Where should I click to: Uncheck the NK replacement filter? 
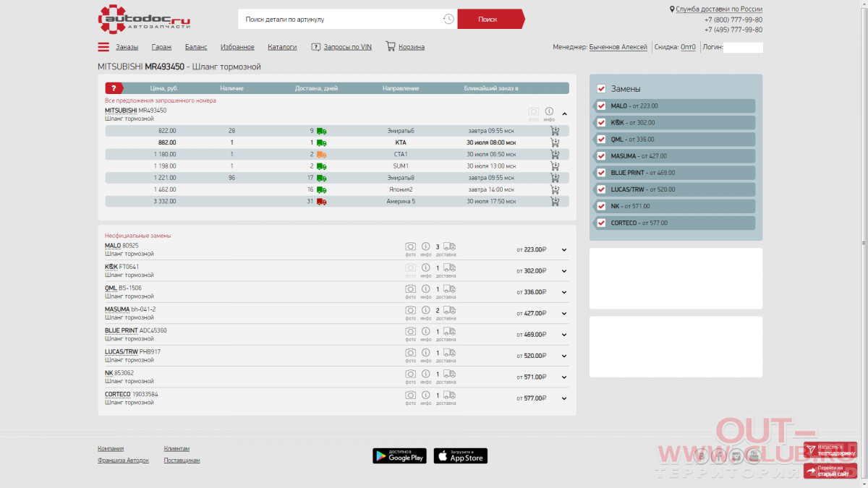click(601, 206)
